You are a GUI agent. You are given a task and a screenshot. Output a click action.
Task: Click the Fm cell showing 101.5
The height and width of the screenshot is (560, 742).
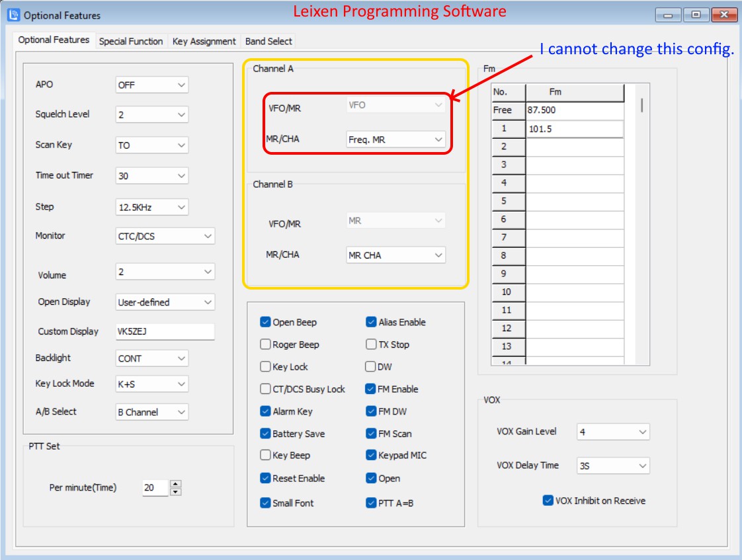coord(575,129)
